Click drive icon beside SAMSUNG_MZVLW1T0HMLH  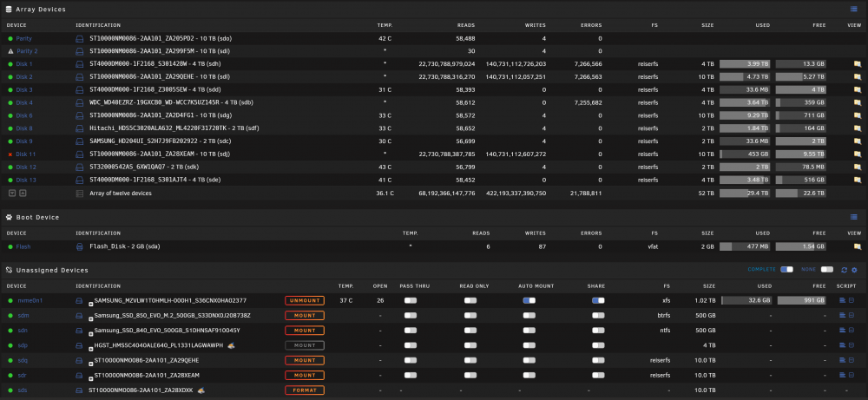(79, 300)
